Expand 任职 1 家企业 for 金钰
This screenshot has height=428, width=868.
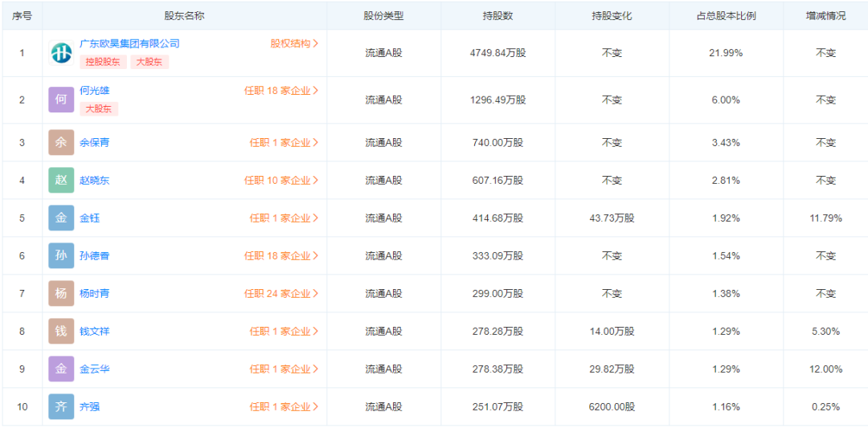[x=284, y=218]
